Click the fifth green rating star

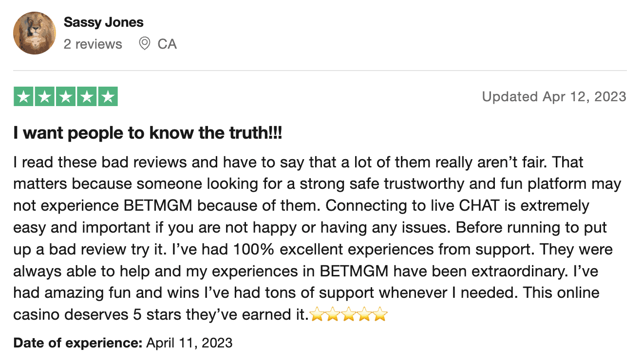point(108,96)
